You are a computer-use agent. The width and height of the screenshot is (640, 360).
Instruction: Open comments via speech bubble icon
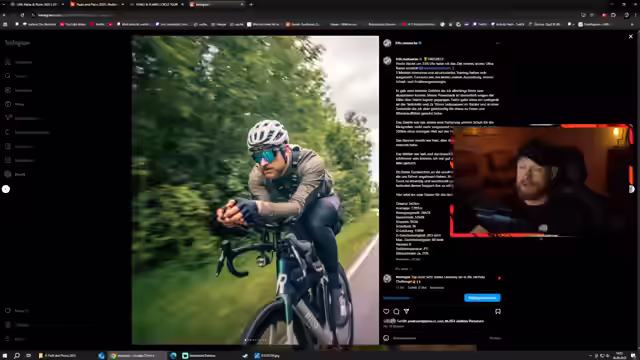pyautogui.click(x=396, y=311)
